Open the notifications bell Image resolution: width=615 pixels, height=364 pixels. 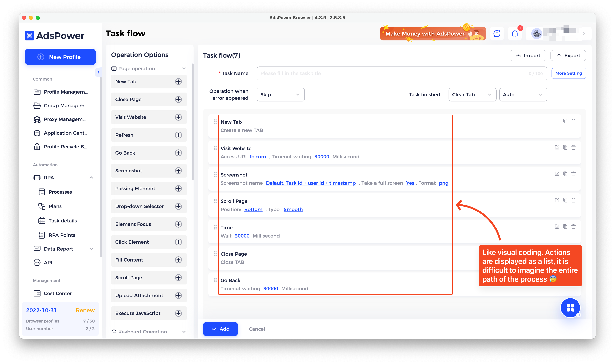click(x=515, y=34)
